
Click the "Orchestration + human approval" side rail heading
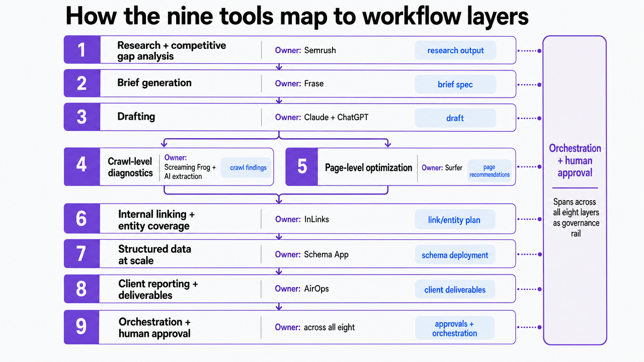575,161
